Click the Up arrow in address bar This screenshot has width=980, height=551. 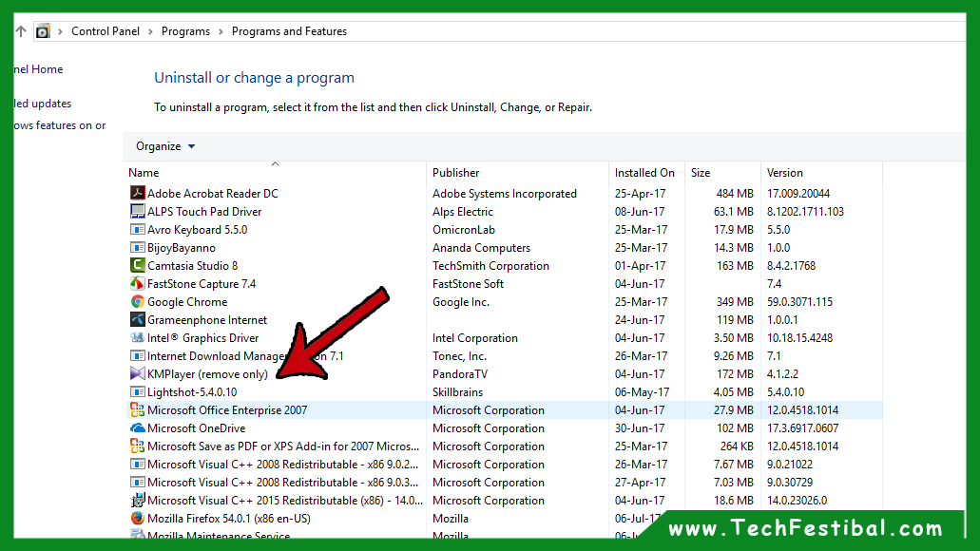(x=21, y=31)
